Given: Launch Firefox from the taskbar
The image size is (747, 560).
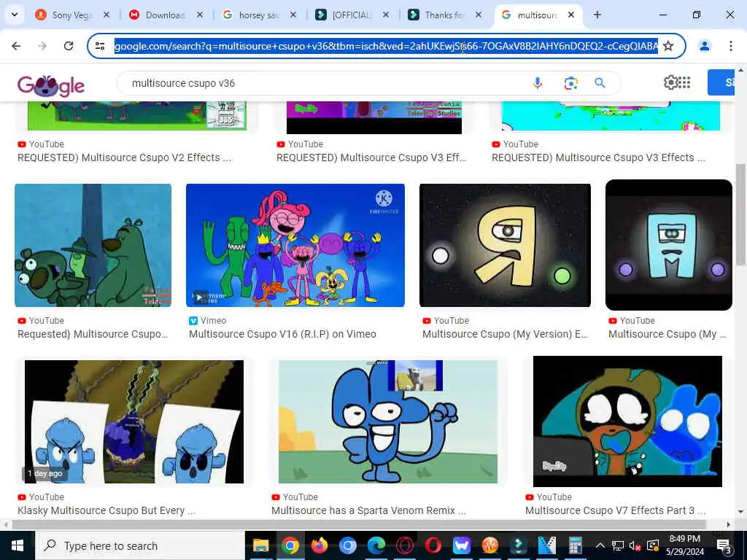Looking at the screenshot, I should click(x=320, y=545).
